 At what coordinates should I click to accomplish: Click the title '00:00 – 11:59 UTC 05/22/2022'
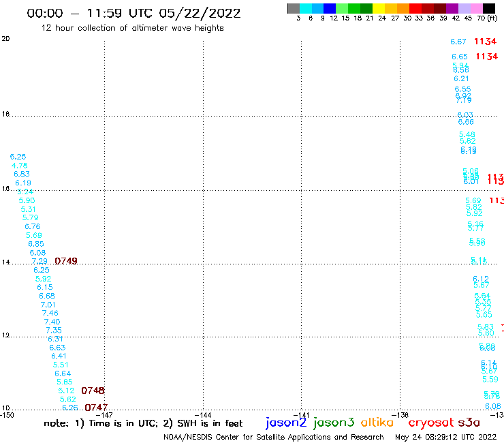(133, 14)
